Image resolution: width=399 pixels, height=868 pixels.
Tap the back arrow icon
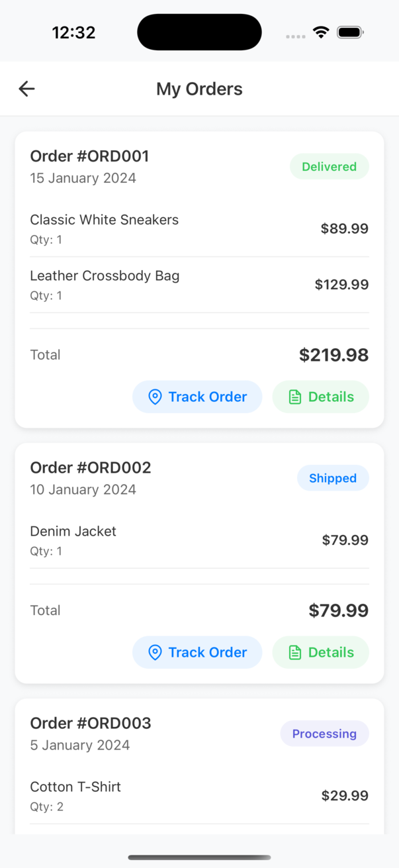[26, 89]
